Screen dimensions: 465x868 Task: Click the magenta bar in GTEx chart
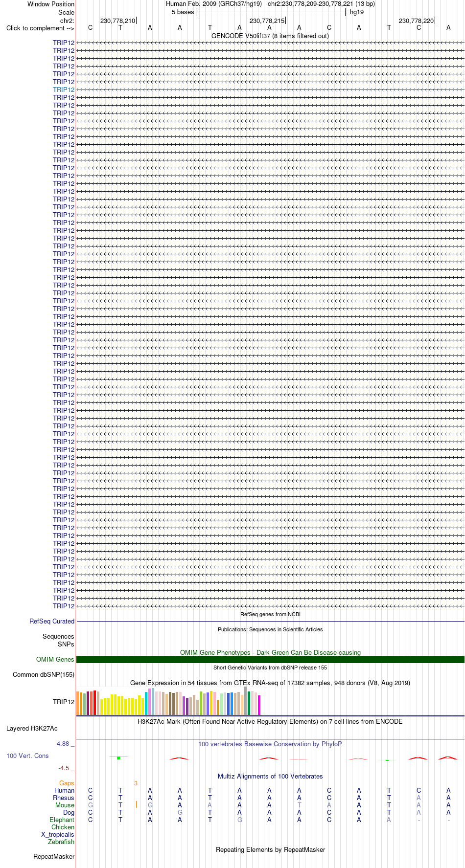click(259, 705)
